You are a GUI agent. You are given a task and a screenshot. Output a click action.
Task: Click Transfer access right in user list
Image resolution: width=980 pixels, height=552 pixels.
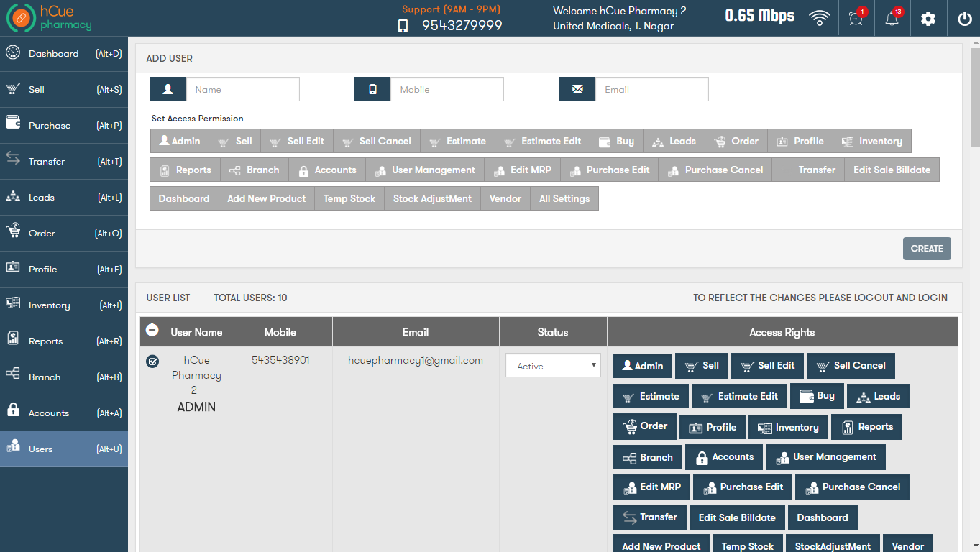coord(650,517)
